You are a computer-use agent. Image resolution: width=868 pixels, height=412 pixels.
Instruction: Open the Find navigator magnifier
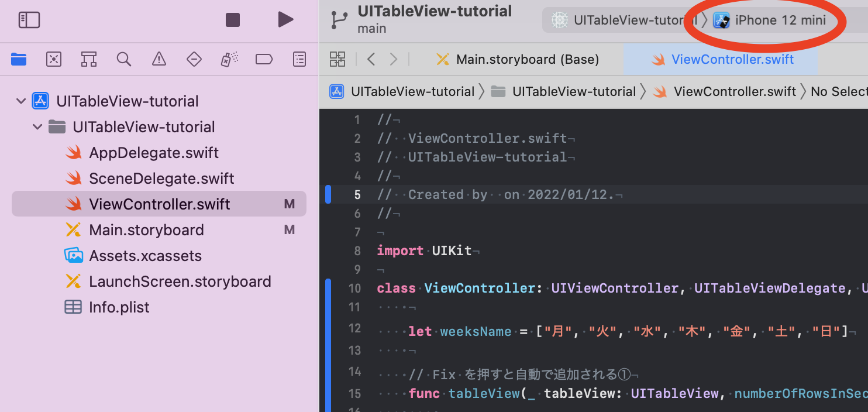123,59
